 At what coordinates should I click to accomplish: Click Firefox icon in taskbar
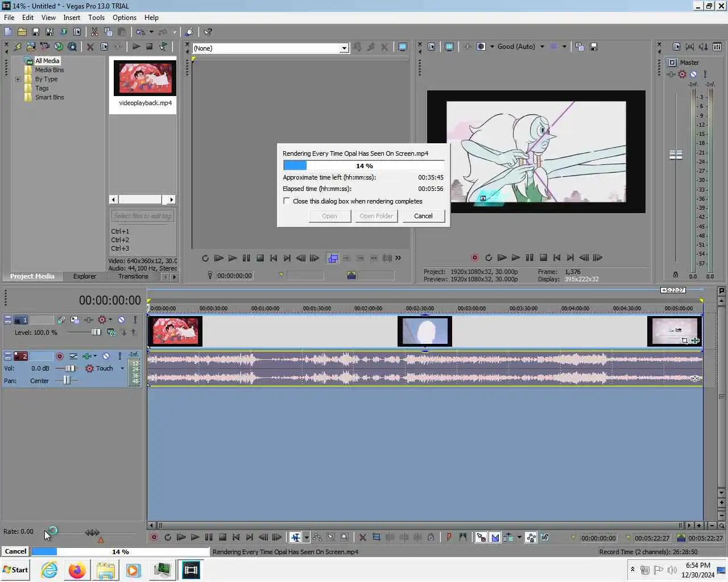77,570
